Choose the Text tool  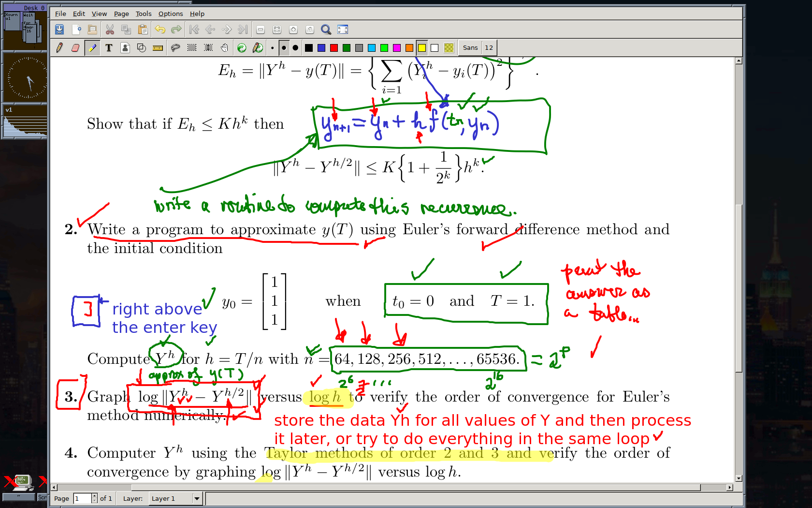coord(109,47)
